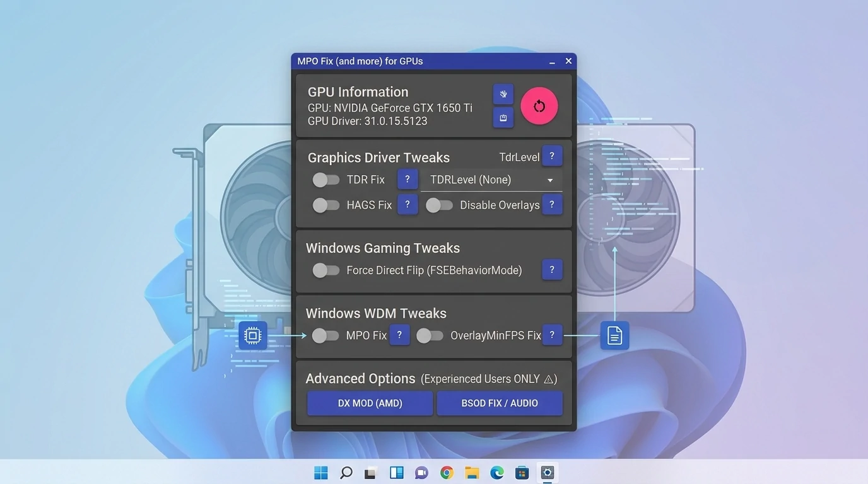This screenshot has height=484, width=868.
Task: Open Microsoft Store from the taskbar
Action: [522, 473]
